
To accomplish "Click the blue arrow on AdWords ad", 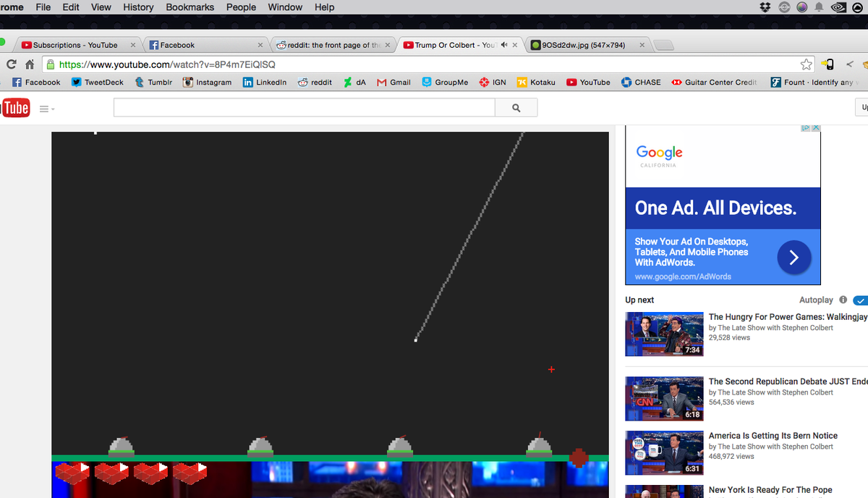I will pyautogui.click(x=794, y=257).
